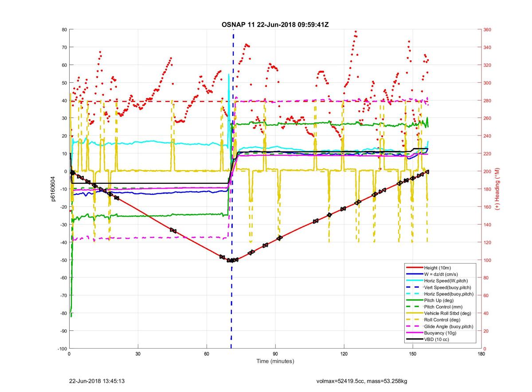Click the red right-axis tick label '100'

(488, 260)
